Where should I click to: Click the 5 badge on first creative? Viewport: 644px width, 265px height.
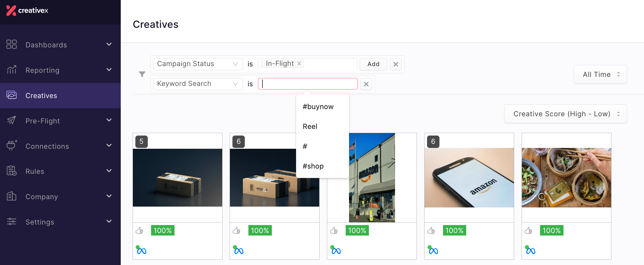[x=141, y=142]
